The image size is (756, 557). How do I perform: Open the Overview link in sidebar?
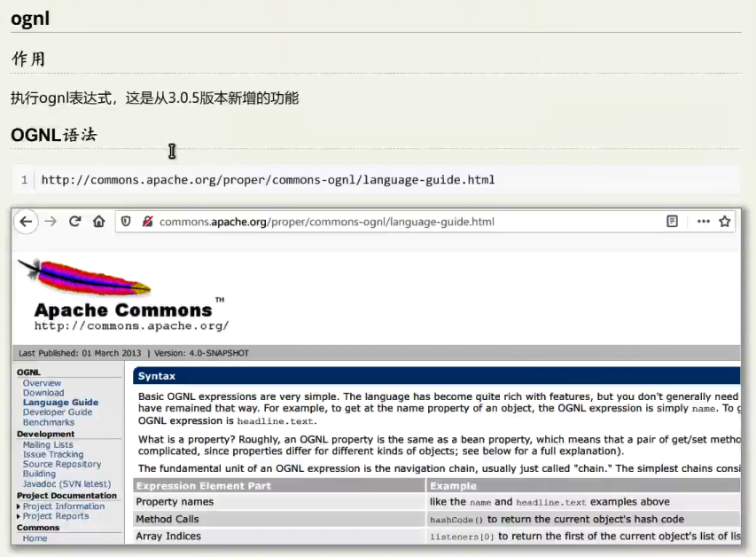pyautogui.click(x=42, y=383)
